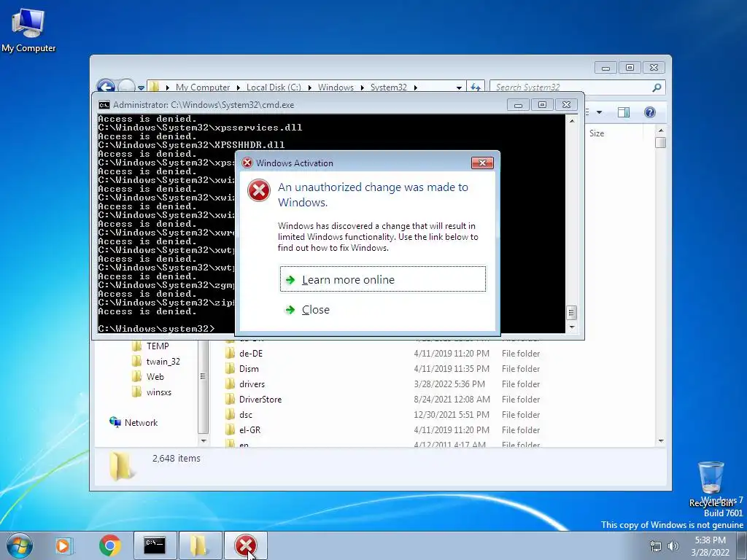This screenshot has width=747, height=560.
Task: Click the file list scroll down arrow
Action: (x=661, y=441)
